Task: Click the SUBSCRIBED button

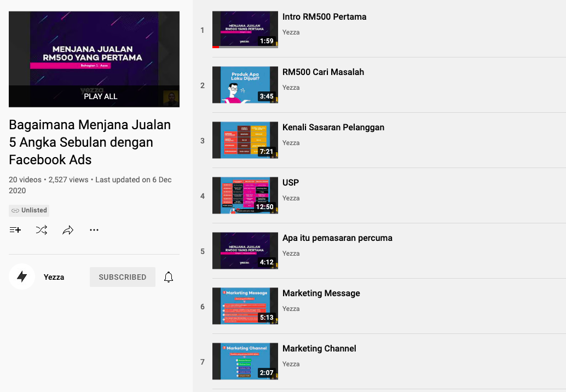Action: click(x=122, y=277)
